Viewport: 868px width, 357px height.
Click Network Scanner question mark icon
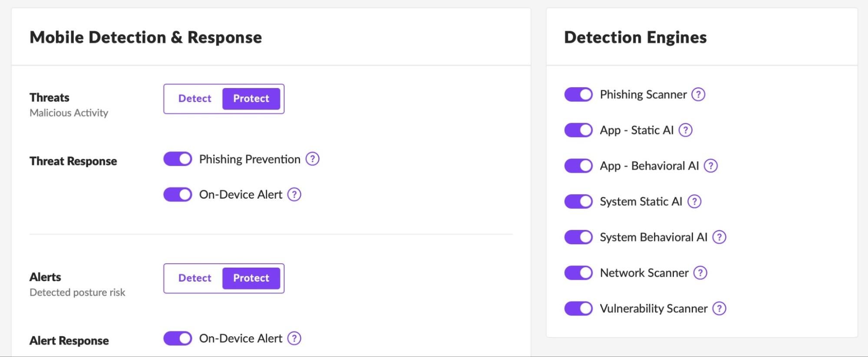tap(700, 273)
